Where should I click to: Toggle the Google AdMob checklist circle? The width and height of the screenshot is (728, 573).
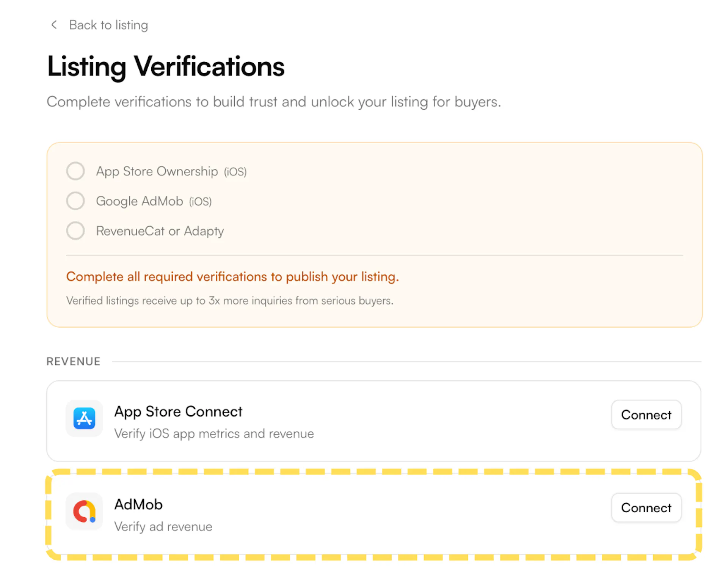(x=75, y=201)
